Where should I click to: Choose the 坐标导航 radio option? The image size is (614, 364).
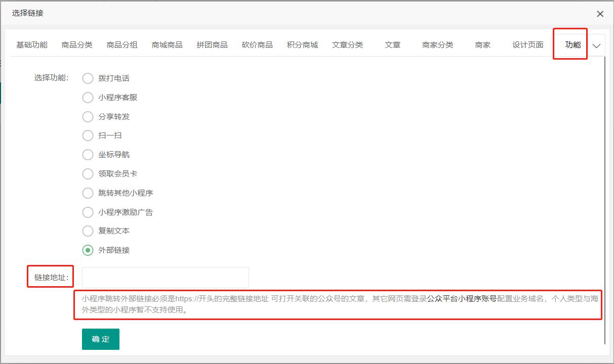tap(88, 155)
